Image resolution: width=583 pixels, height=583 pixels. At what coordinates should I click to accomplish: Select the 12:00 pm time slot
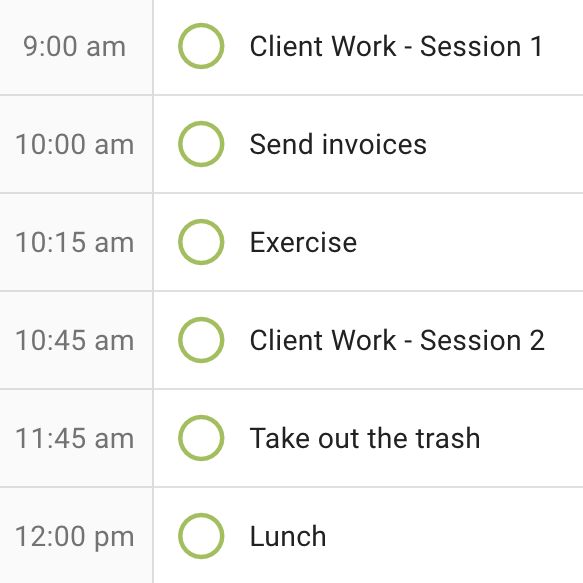click(74, 536)
